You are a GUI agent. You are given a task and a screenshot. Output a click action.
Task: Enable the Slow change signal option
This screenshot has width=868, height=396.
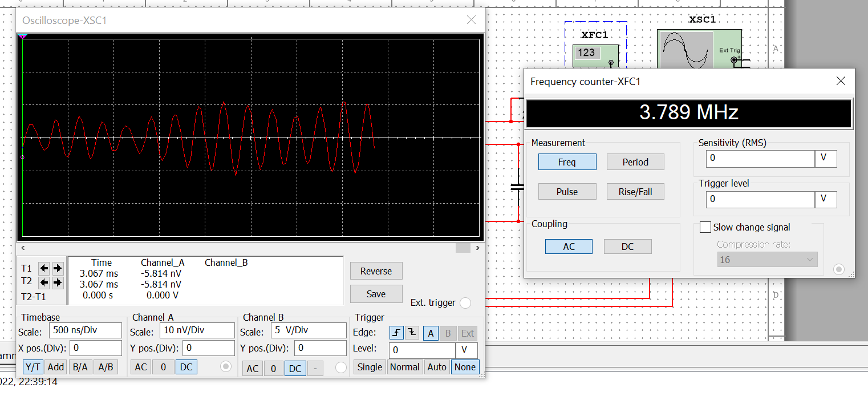point(705,227)
